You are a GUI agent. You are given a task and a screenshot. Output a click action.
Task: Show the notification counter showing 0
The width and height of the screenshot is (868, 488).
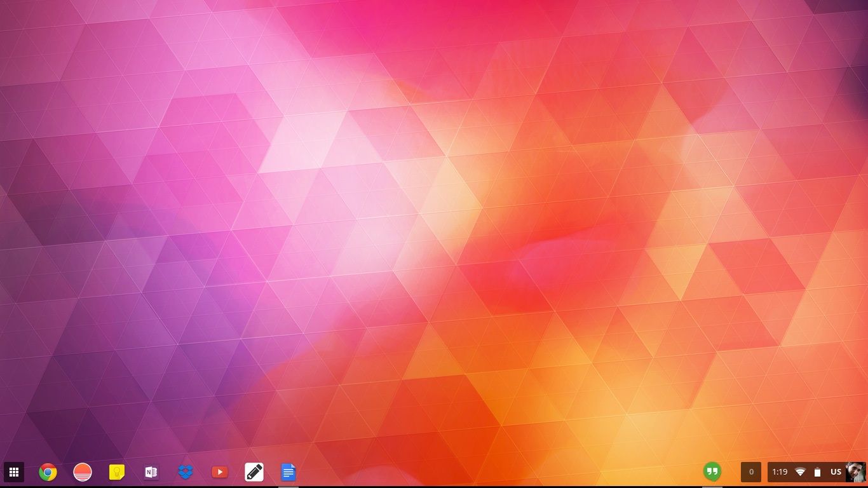751,472
